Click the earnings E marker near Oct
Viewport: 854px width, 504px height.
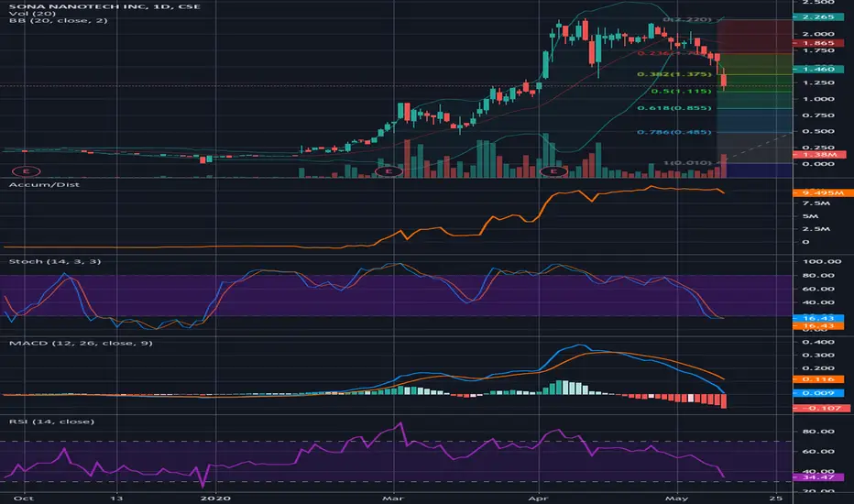click(27, 171)
